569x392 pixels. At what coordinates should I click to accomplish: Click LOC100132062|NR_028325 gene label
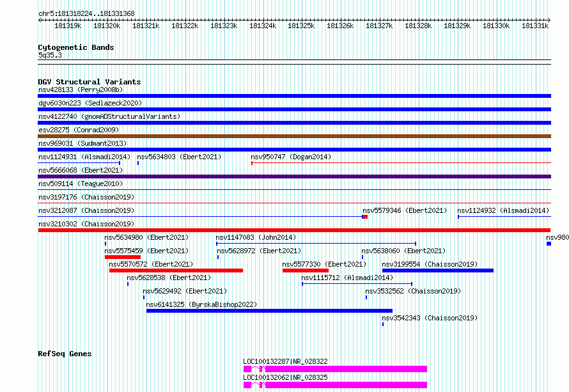coord(285,377)
